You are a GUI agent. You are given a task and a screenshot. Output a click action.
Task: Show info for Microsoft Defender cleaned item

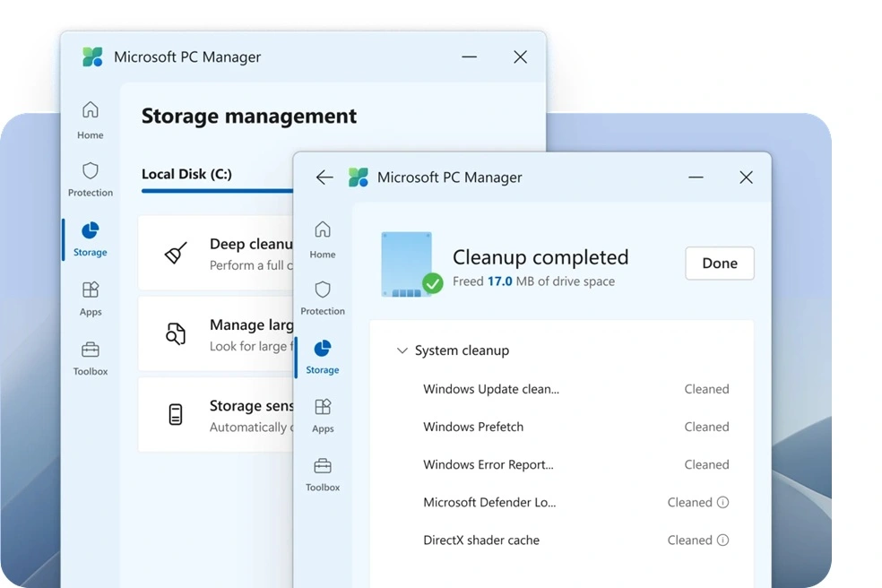722,502
